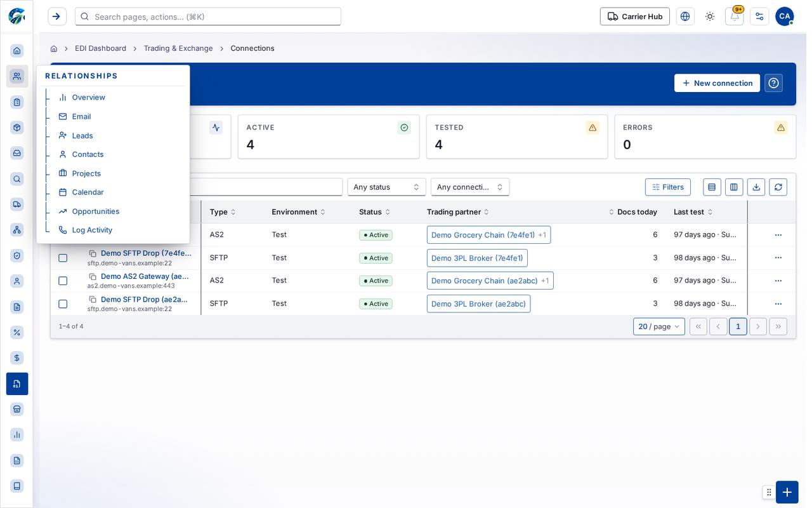Screen dimensions: 812x508
Task: Open Leads from Relationships menu
Action: 82,136
